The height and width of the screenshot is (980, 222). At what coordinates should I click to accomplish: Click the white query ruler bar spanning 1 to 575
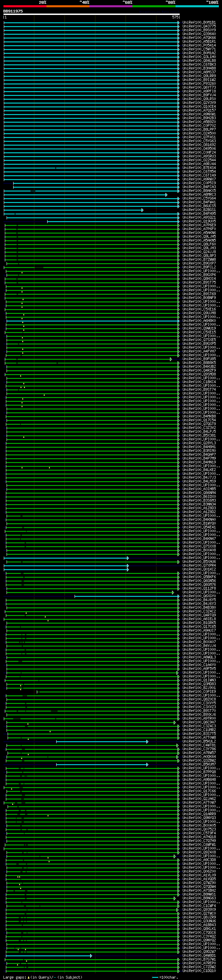tap(92, 15)
